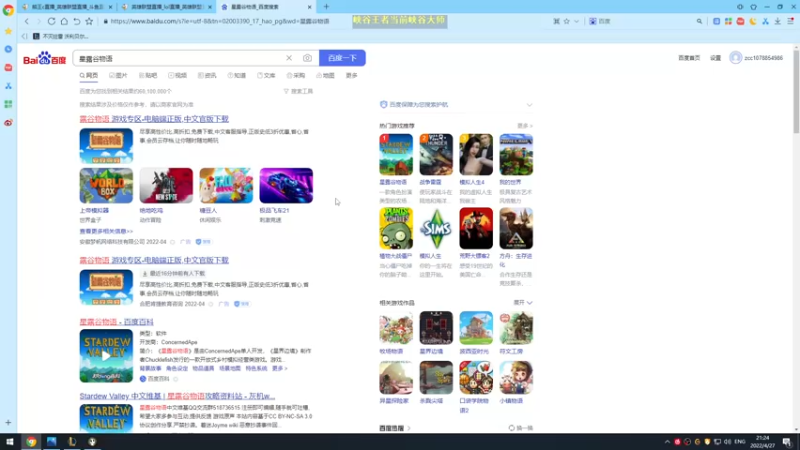Open 百度首页 link

click(689, 58)
